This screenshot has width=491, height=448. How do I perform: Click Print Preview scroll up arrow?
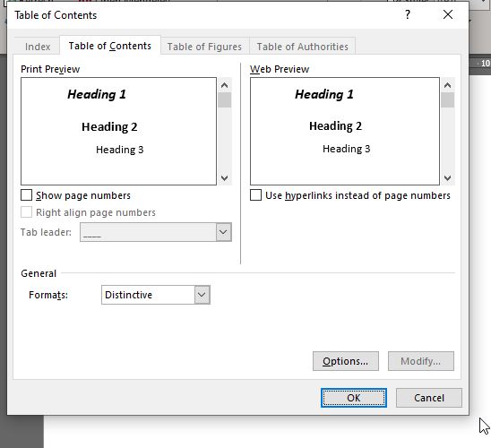[x=224, y=85]
